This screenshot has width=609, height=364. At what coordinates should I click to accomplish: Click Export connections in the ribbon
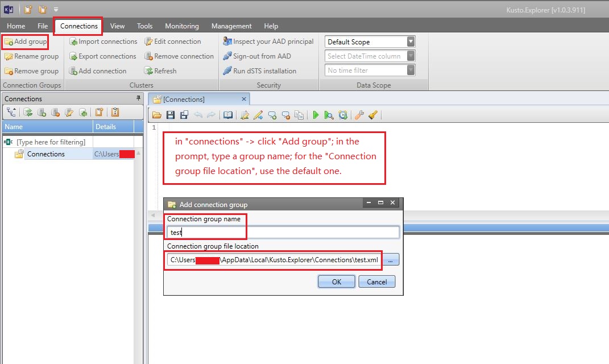(102, 56)
